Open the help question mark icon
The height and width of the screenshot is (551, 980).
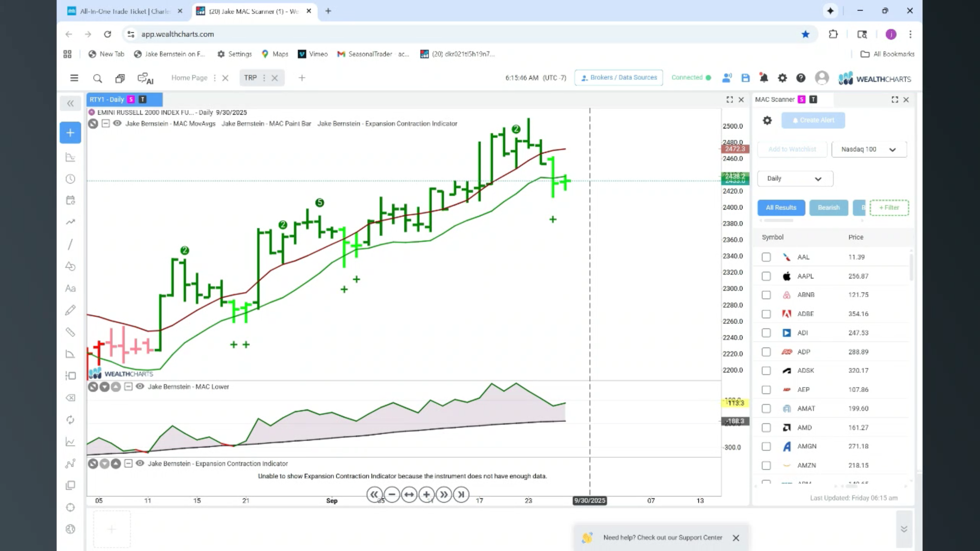(801, 78)
